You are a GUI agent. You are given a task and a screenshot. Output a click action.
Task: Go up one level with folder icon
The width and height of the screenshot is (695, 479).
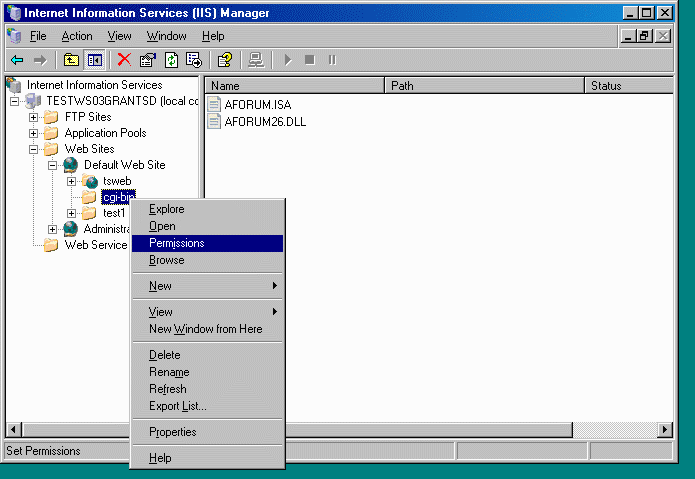71,60
